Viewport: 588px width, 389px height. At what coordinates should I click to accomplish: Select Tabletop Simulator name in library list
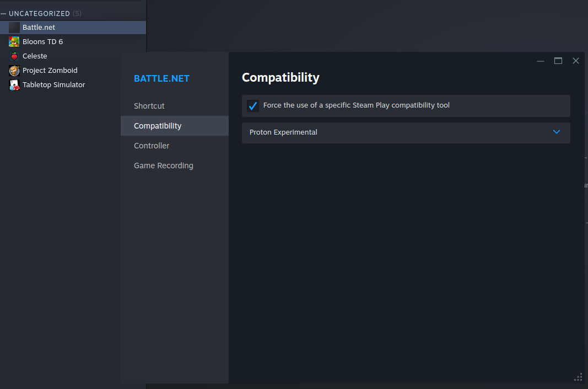[54, 85]
